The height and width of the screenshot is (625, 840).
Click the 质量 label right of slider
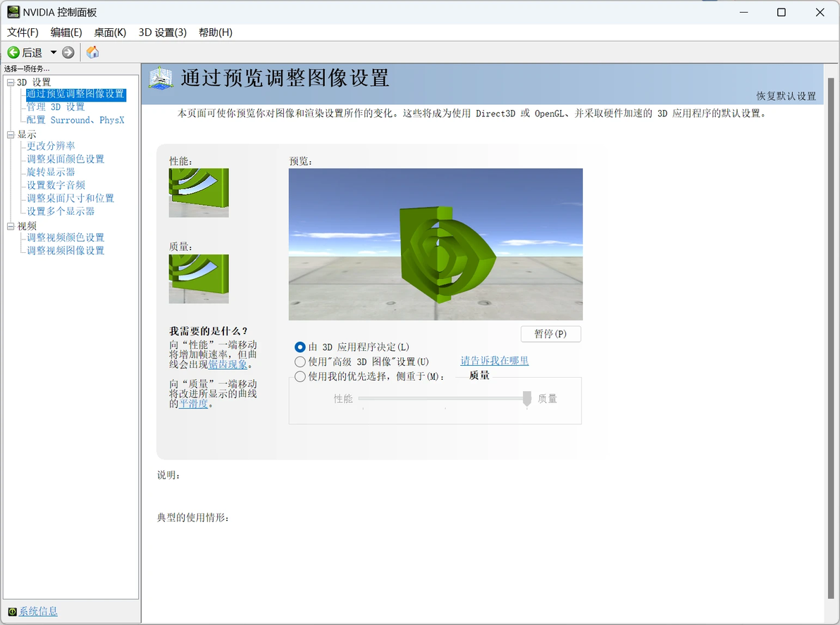[548, 398]
